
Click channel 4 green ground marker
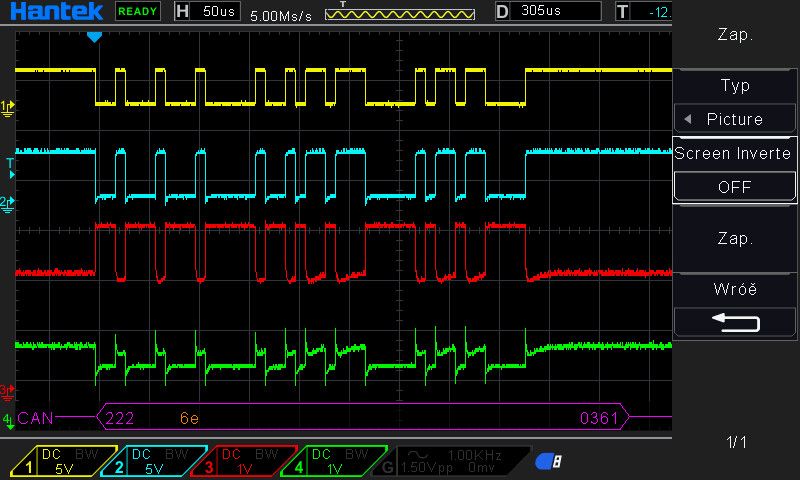coord(8,422)
